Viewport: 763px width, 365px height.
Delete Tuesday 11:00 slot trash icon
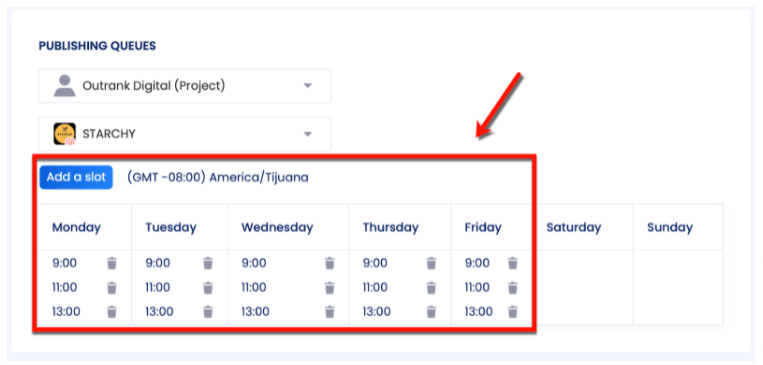coord(208,288)
